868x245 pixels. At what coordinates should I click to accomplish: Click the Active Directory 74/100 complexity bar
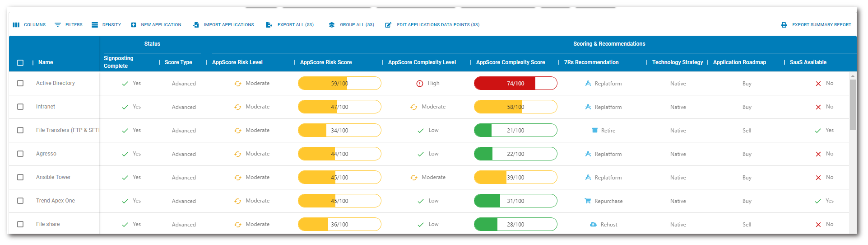pyautogui.click(x=515, y=84)
